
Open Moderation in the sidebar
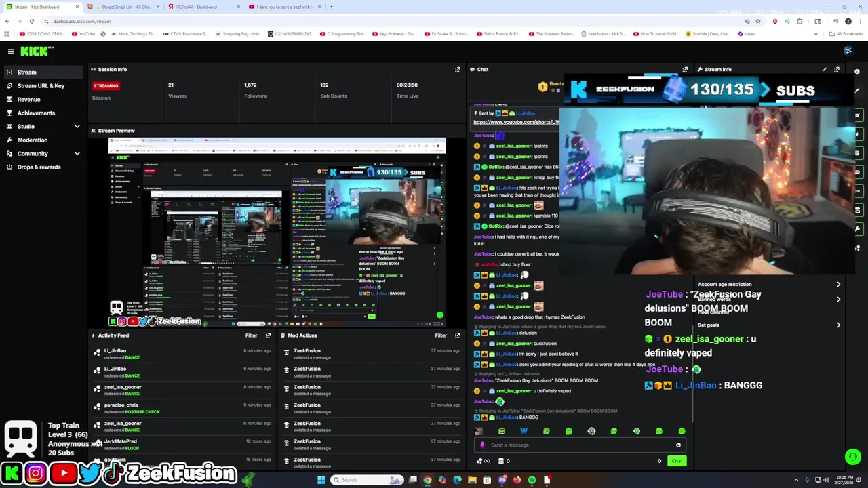[42, 140]
